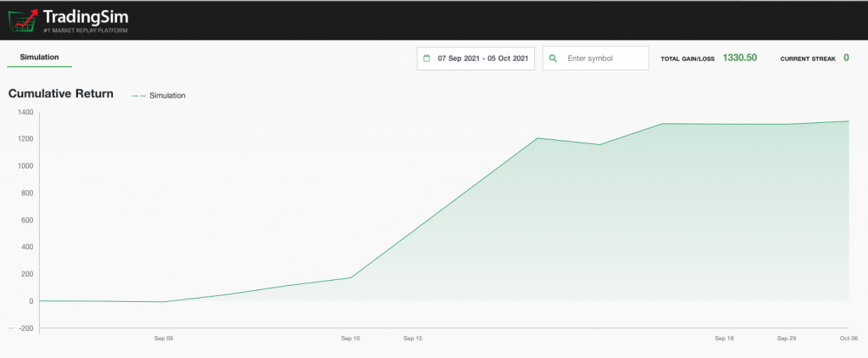Click the TradingSim brand name text
The height and width of the screenshot is (358, 868).
click(x=86, y=17)
